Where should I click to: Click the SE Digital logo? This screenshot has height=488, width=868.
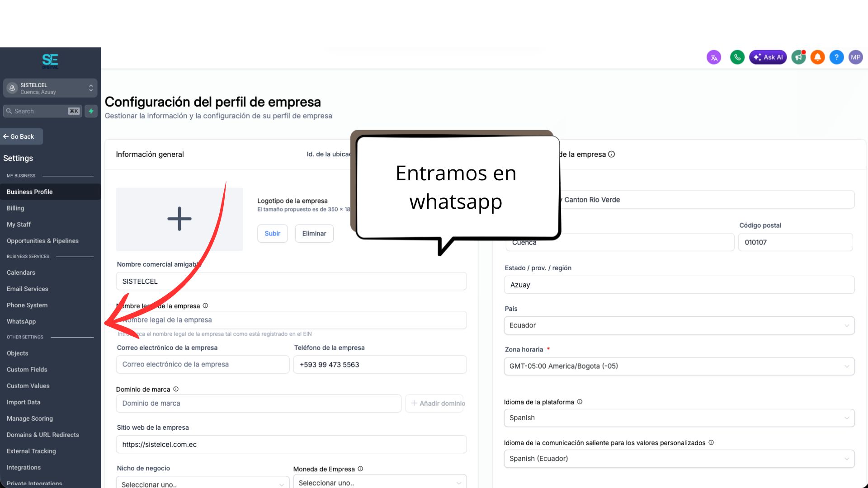[50, 61]
